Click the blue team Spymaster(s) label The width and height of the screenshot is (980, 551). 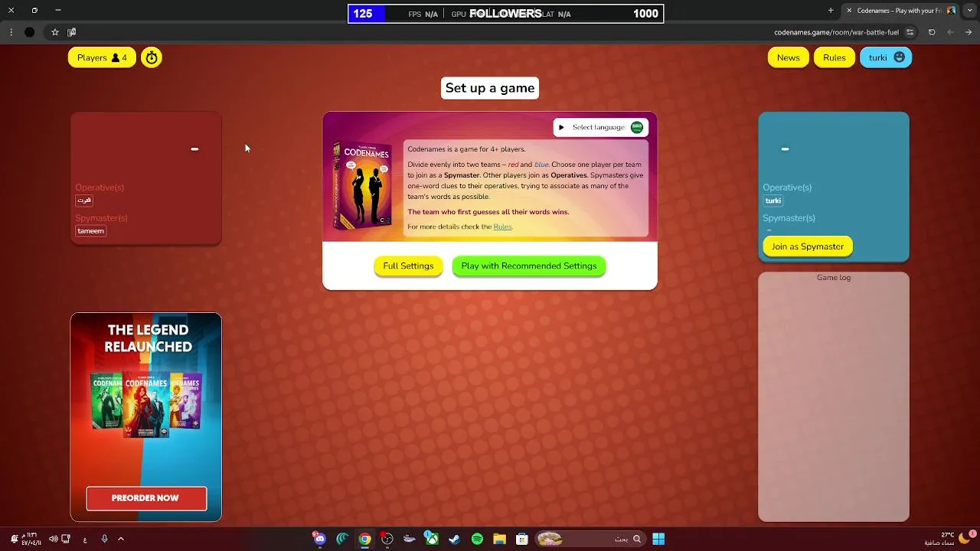[789, 218]
